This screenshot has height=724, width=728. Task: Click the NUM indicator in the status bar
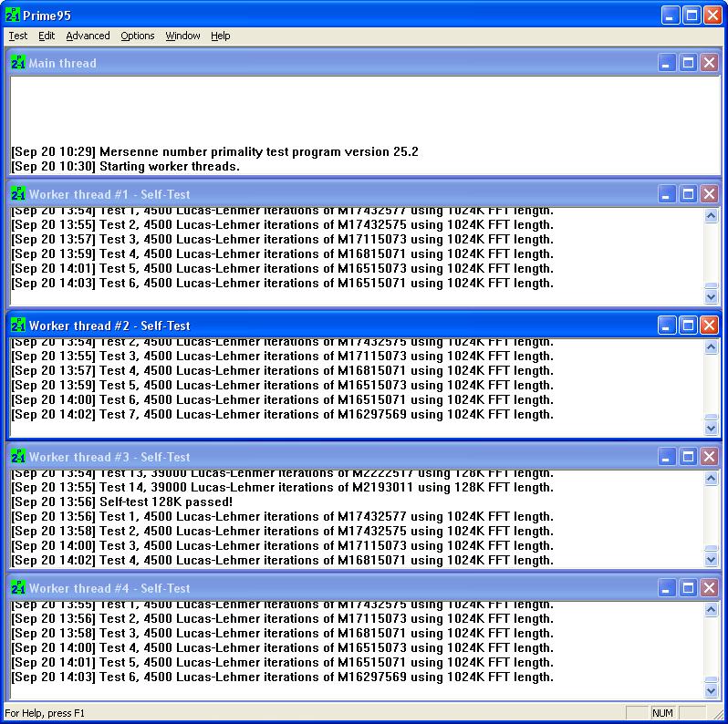662,713
